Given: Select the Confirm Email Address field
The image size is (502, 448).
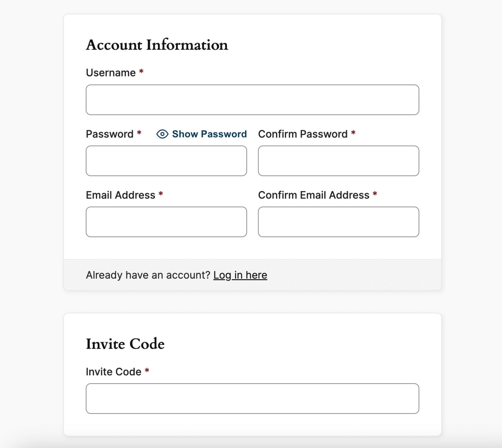Looking at the screenshot, I should (x=338, y=222).
